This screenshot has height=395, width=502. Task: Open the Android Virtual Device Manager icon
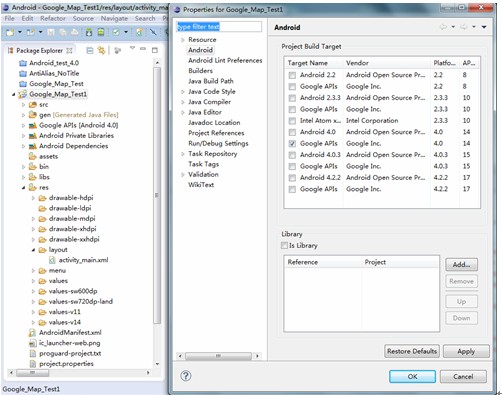coord(101,32)
